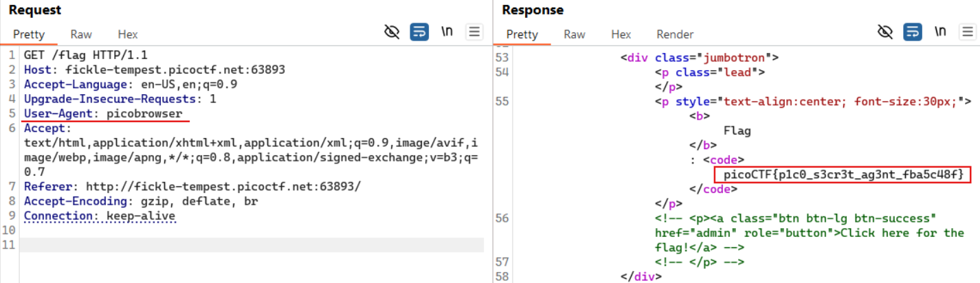
Task: Toggle hidden items eye icon in Request panel
Action: pyautogui.click(x=392, y=32)
